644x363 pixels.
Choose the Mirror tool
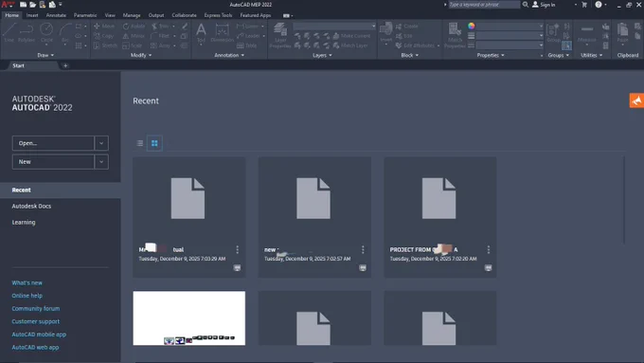click(x=134, y=36)
